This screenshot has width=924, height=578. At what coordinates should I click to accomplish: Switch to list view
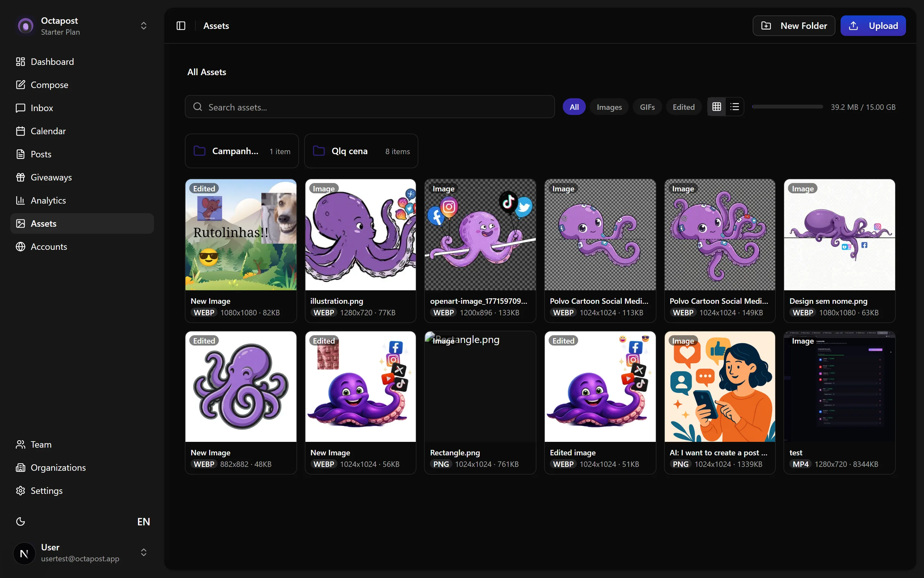click(x=735, y=107)
